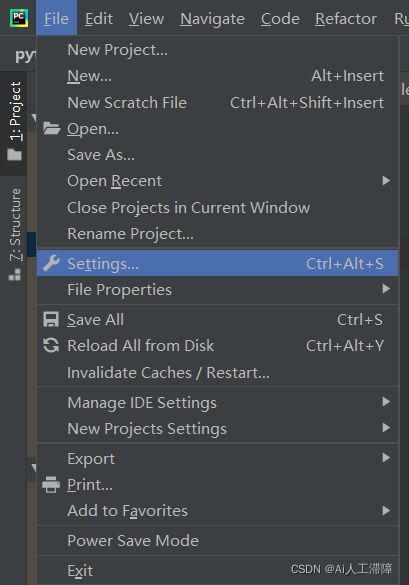Screen dimensions: 409x585
Task: Open the 7: Structure tool window tab
Action: point(15,234)
